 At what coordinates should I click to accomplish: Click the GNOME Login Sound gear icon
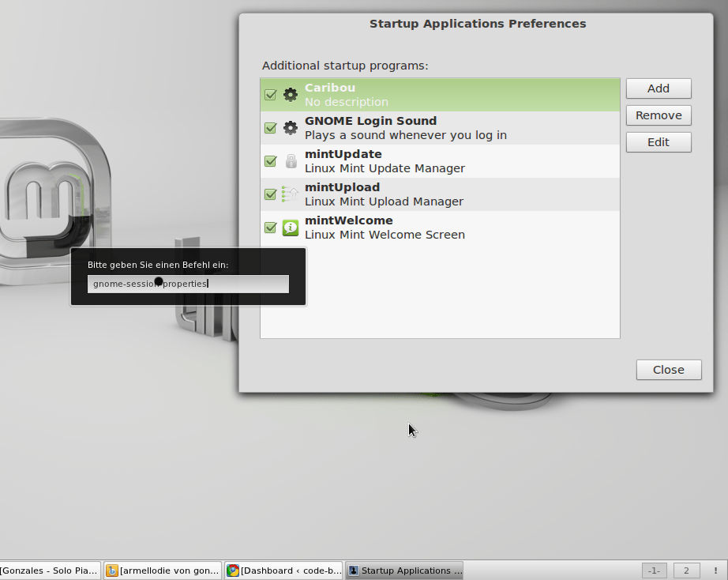coord(290,127)
